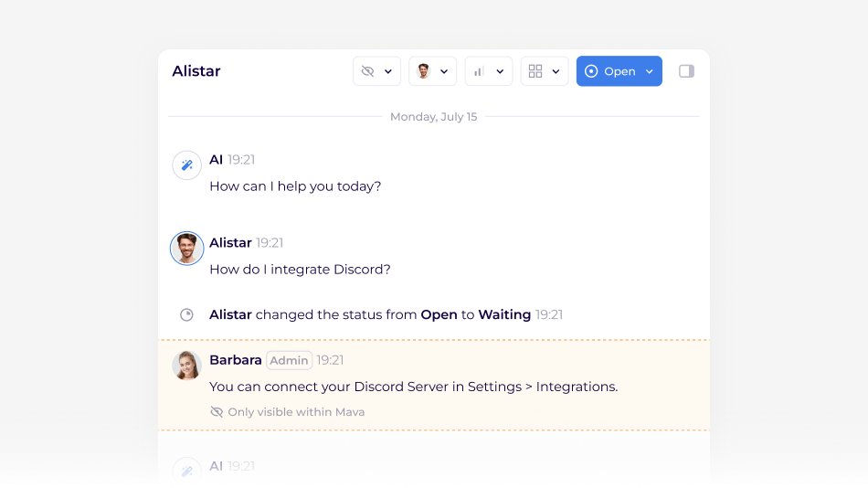Open the assignee avatar dropdown

coord(432,71)
